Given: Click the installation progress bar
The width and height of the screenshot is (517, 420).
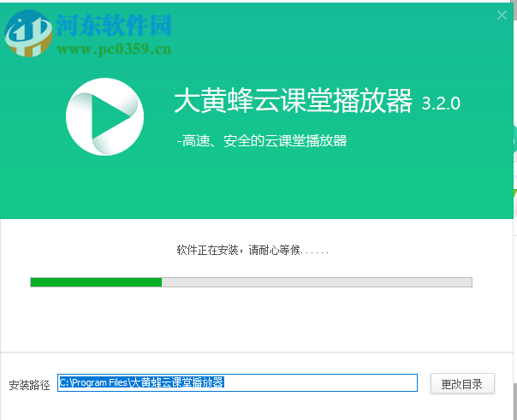Looking at the screenshot, I should tap(252, 282).
